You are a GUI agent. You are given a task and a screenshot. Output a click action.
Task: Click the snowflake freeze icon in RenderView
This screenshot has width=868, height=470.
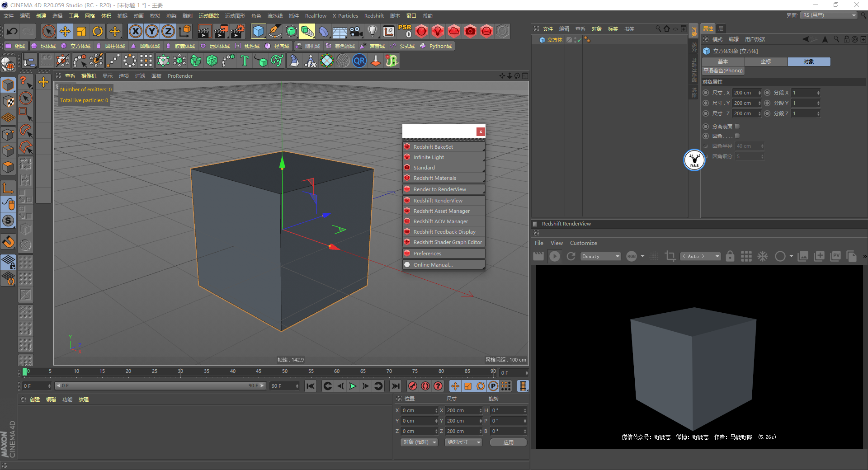763,256
